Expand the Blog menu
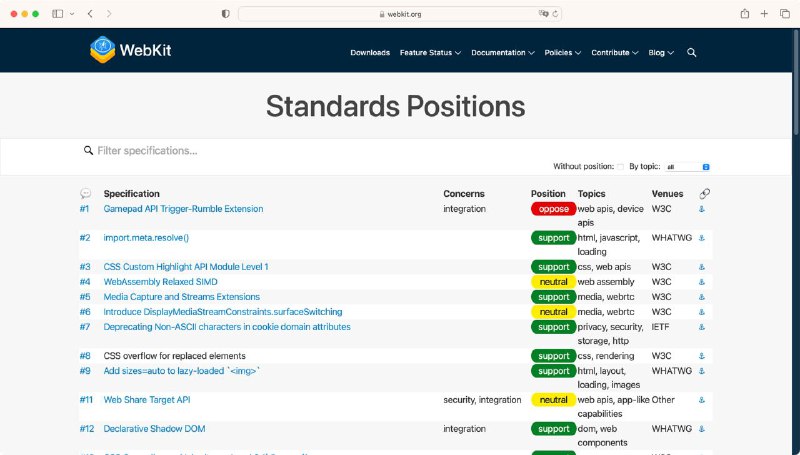The width and height of the screenshot is (800, 455). click(x=661, y=53)
